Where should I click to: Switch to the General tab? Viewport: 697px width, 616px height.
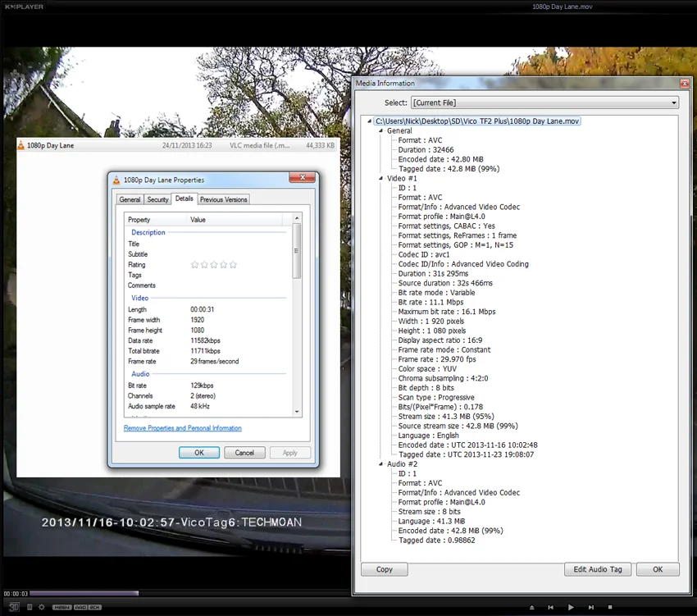(130, 199)
